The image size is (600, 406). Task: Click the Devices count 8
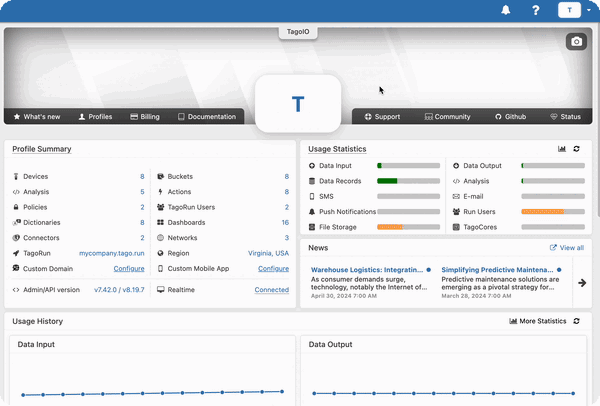(x=142, y=176)
